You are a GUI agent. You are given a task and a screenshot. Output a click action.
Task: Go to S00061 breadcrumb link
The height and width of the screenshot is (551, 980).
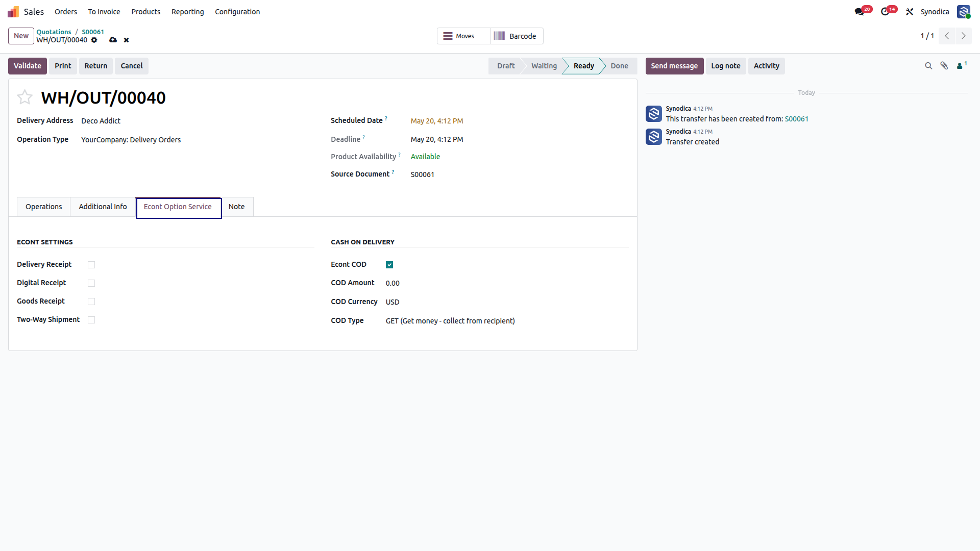pos(93,32)
